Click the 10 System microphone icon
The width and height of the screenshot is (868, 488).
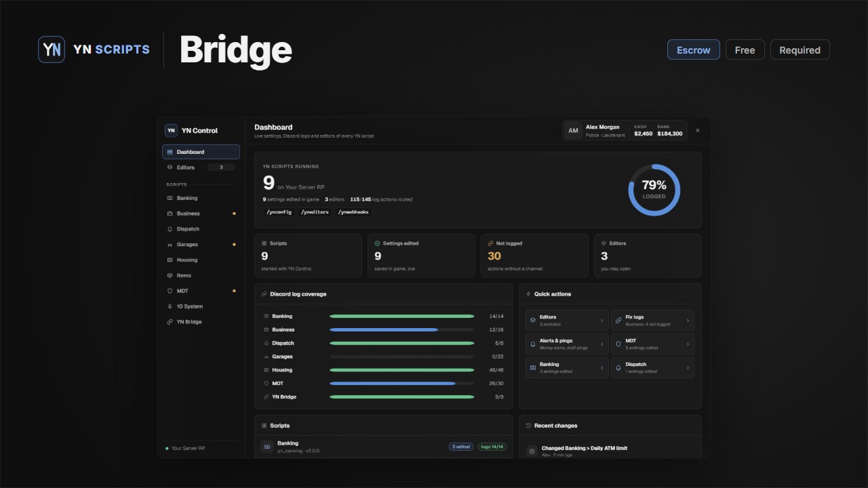(170, 306)
